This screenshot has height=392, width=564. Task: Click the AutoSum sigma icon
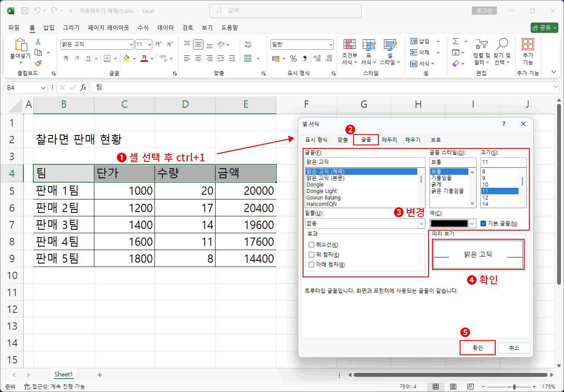click(x=456, y=41)
